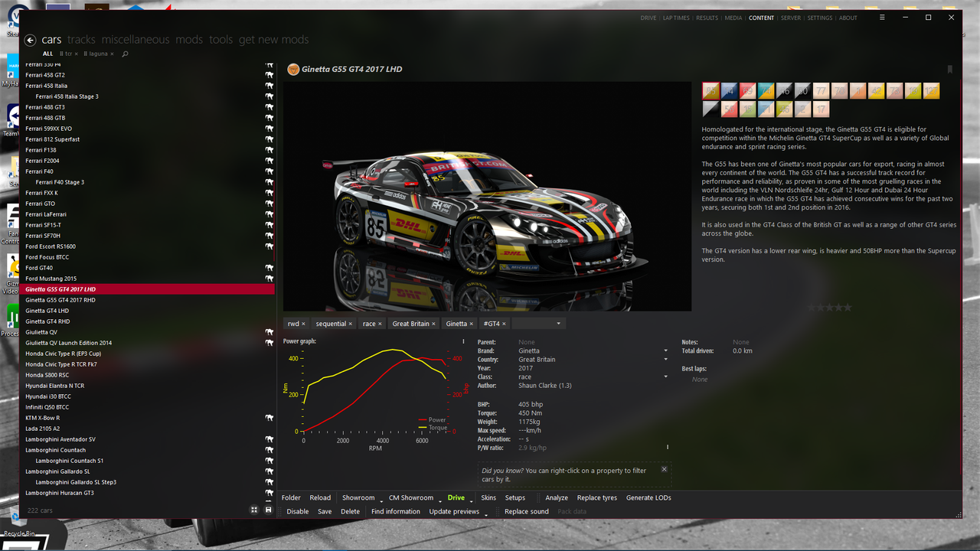Screen dimensions: 980x551
Task: Click Kunos horse icon for Ferrari F40
Action: (x=269, y=171)
